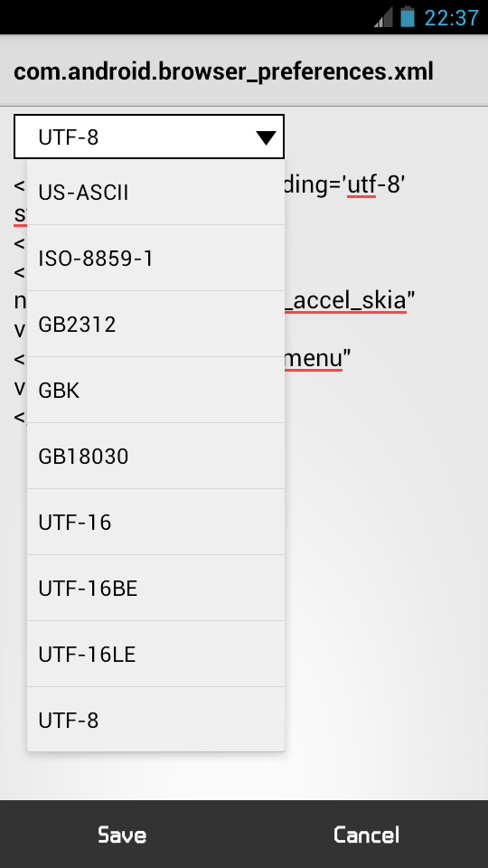
Task: Save the edited preferences file
Action: coord(122,835)
